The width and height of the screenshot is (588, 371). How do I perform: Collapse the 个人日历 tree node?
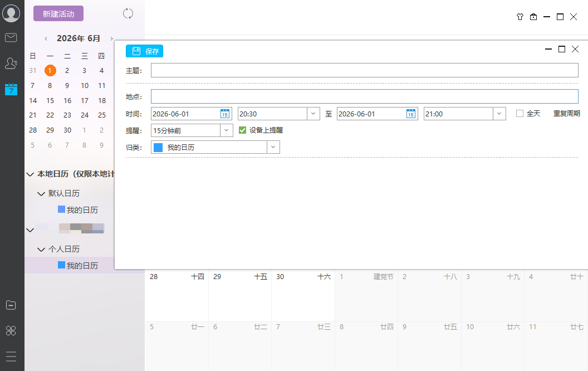click(41, 249)
